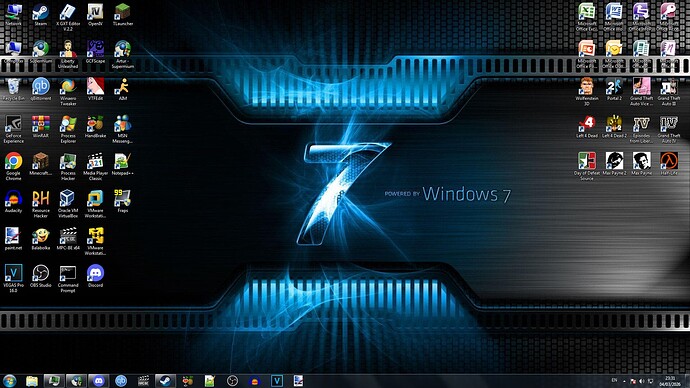The height and width of the screenshot is (388, 690).
Task: Launch the Microsoft Office Word shortcut
Action: click(614, 17)
